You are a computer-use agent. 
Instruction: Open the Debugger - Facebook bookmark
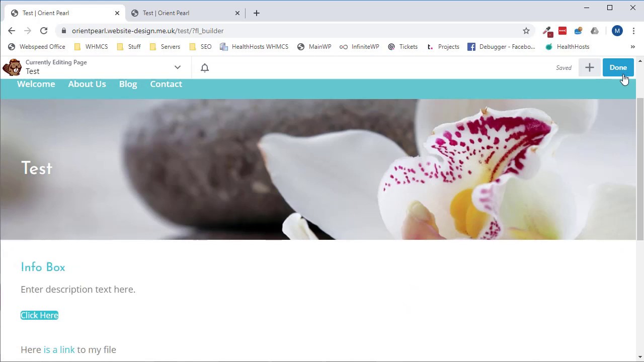502,47
